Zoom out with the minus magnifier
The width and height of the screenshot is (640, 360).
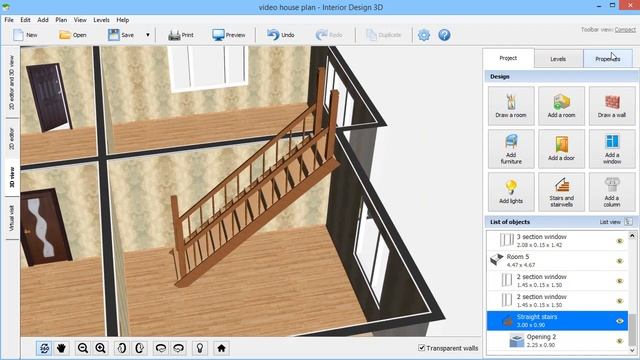pyautogui.click(x=83, y=348)
